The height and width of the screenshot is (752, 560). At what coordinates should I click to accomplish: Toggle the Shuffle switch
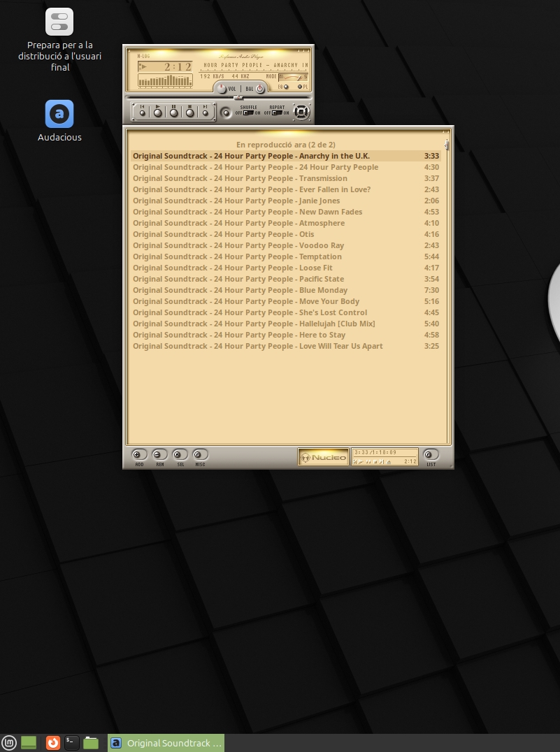[248, 113]
